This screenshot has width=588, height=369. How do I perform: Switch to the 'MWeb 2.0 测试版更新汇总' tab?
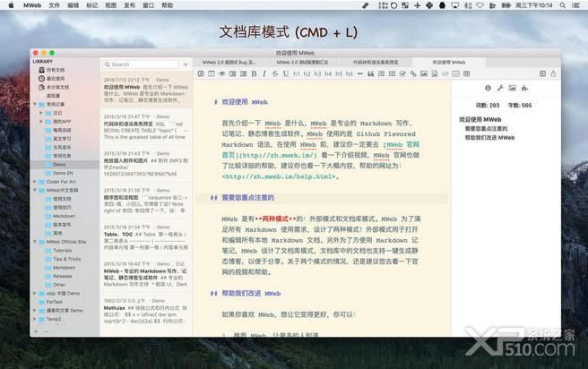pos(302,62)
